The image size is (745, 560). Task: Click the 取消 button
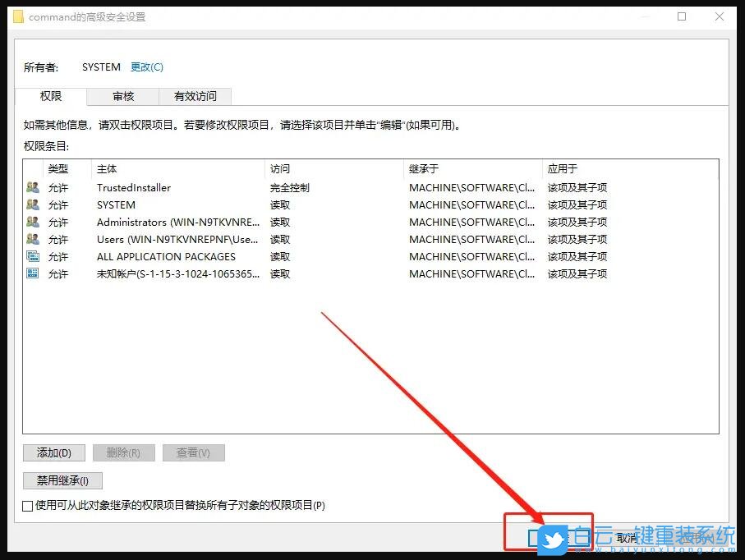(626, 538)
